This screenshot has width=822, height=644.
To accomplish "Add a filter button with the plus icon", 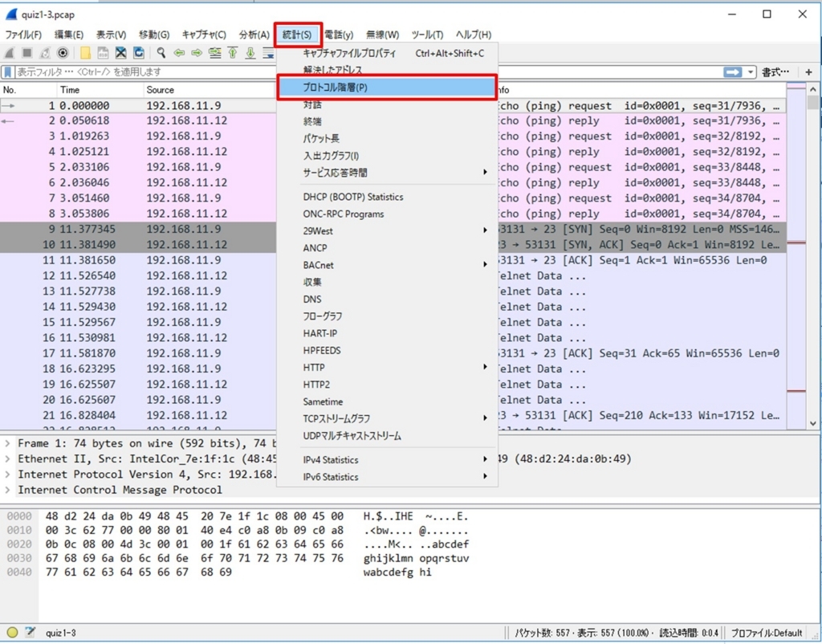I will click(808, 71).
